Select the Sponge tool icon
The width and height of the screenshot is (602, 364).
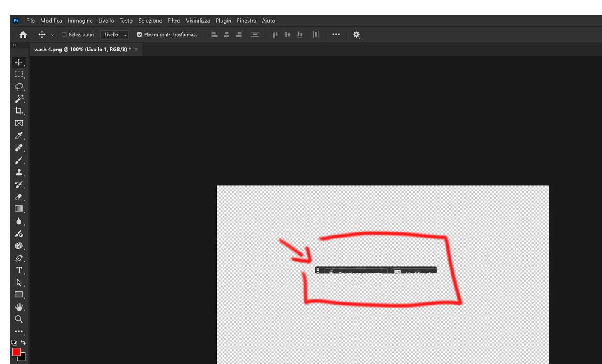click(19, 246)
